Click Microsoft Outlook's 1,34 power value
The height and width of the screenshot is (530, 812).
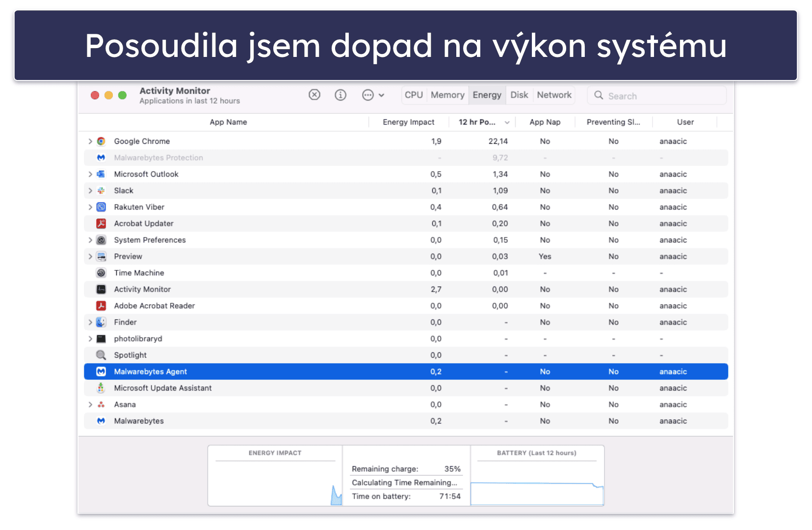click(500, 174)
